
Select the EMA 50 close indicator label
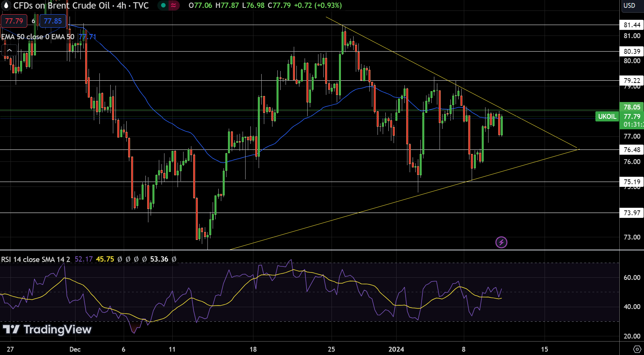tap(38, 37)
